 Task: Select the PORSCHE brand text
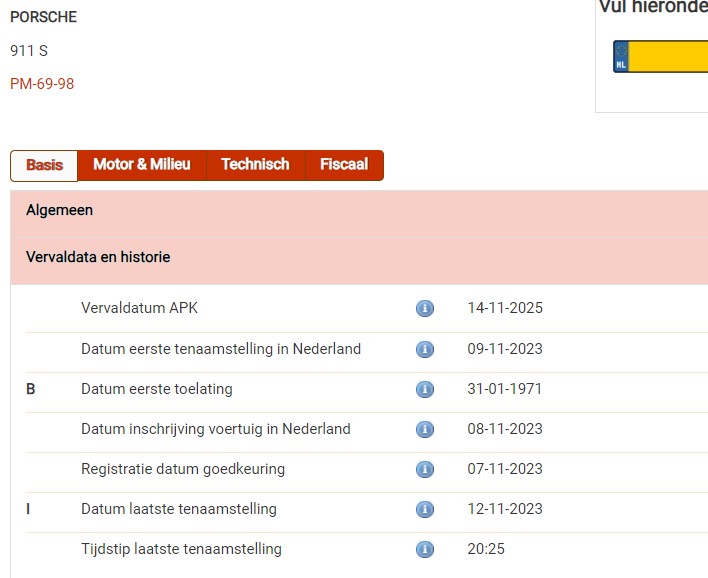pos(43,17)
